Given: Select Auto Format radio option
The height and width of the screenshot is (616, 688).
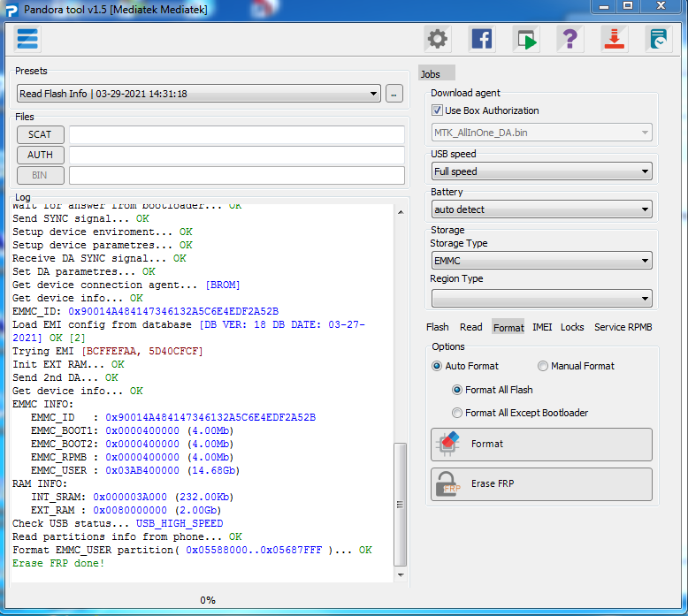Looking at the screenshot, I should (437, 366).
